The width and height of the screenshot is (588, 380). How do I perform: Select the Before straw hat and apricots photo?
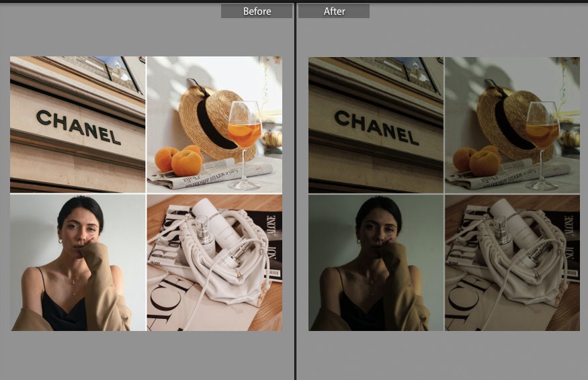(214, 124)
